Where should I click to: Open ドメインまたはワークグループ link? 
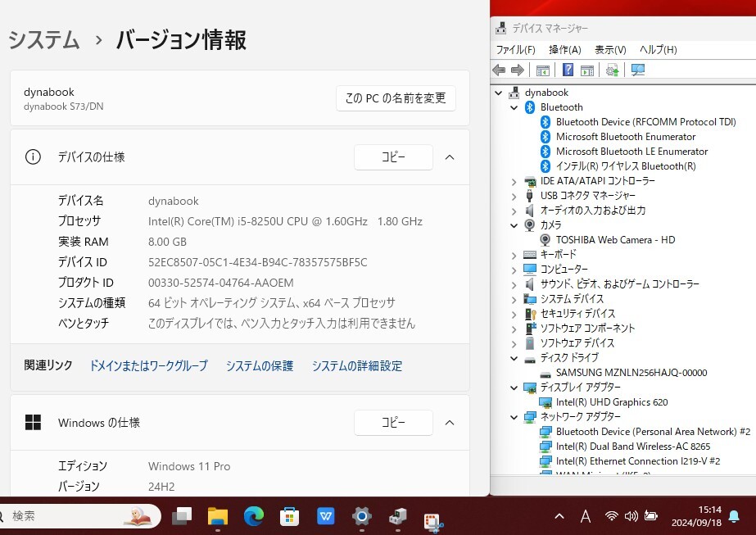point(149,366)
